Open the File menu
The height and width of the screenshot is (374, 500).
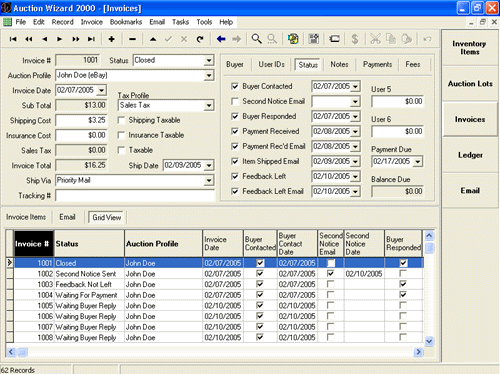[21, 22]
